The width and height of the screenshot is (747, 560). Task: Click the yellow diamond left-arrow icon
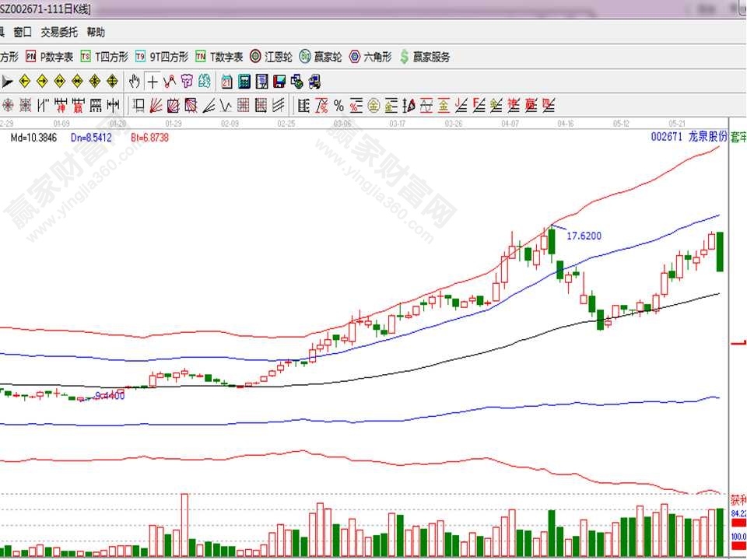25,81
